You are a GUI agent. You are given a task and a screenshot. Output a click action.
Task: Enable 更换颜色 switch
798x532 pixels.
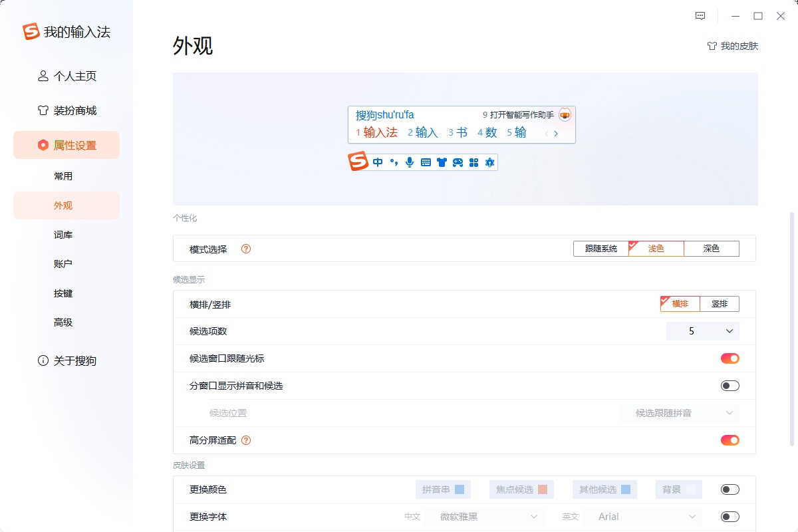730,489
